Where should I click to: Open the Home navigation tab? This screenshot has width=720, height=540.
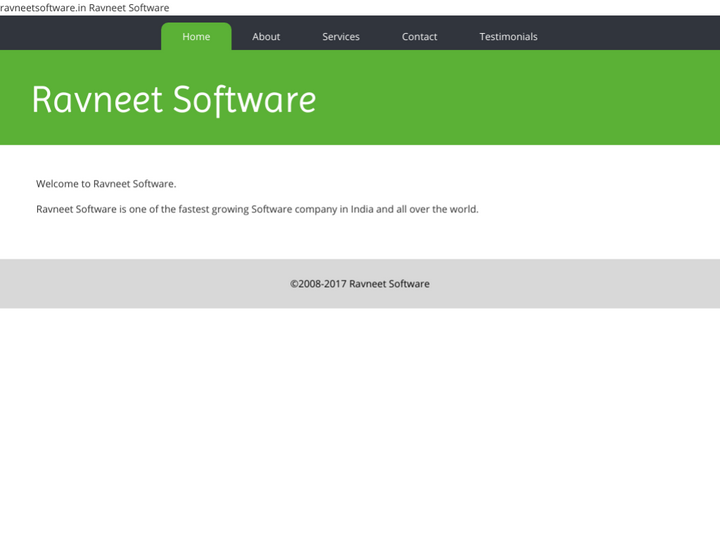coord(196,37)
